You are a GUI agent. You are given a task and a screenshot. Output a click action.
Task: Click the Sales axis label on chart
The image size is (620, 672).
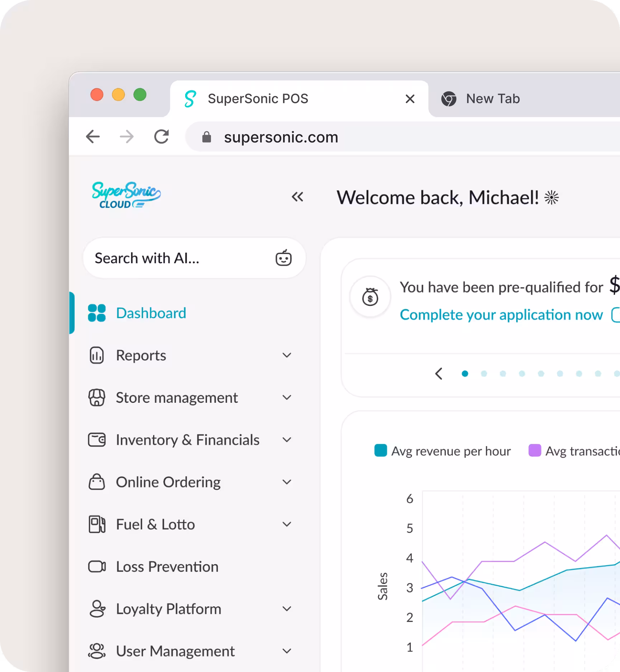[383, 586]
